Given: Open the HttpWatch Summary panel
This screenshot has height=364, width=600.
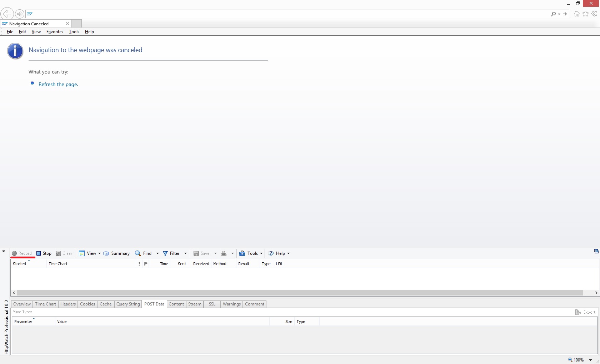Looking at the screenshot, I should click(x=116, y=253).
